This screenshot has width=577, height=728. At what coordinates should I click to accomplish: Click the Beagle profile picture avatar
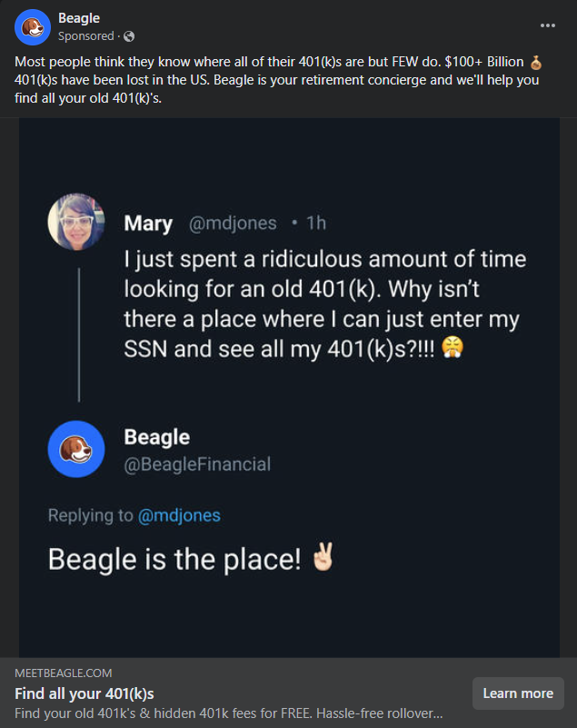coord(32,27)
